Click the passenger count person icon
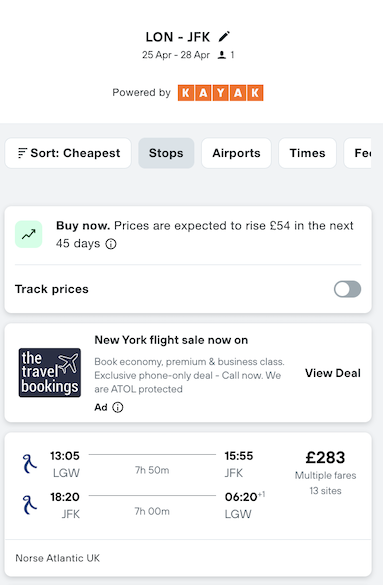The image size is (383, 585). click(222, 55)
